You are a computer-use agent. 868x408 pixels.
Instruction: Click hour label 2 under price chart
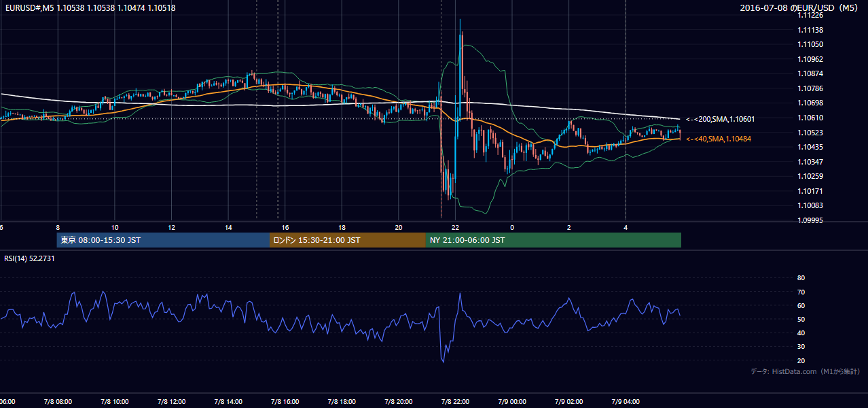pos(569,228)
